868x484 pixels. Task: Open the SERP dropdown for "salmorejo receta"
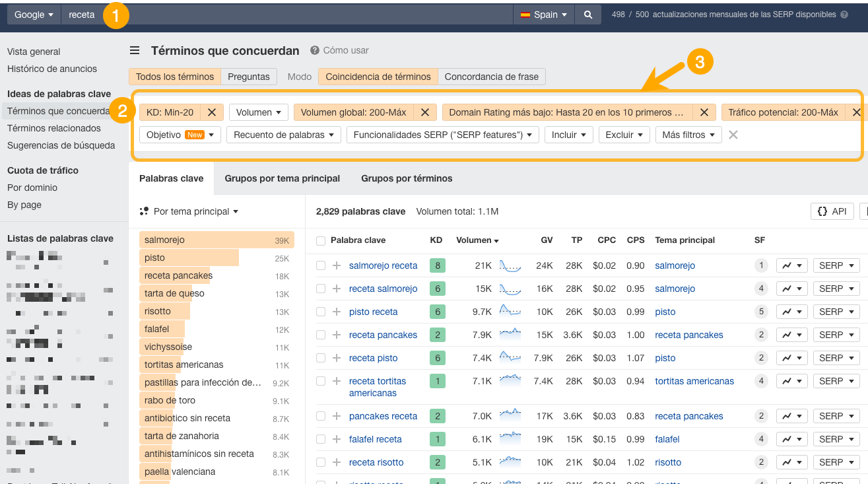(x=836, y=265)
